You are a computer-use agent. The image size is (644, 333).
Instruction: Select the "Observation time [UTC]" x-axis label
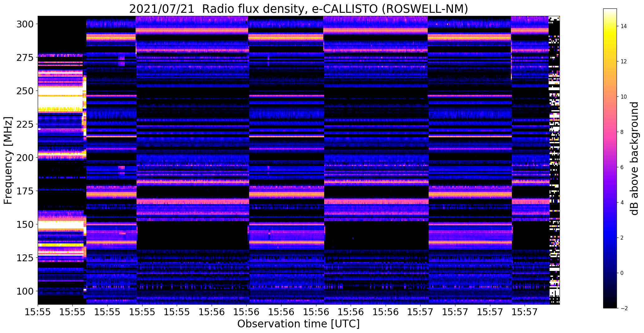point(298,324)
